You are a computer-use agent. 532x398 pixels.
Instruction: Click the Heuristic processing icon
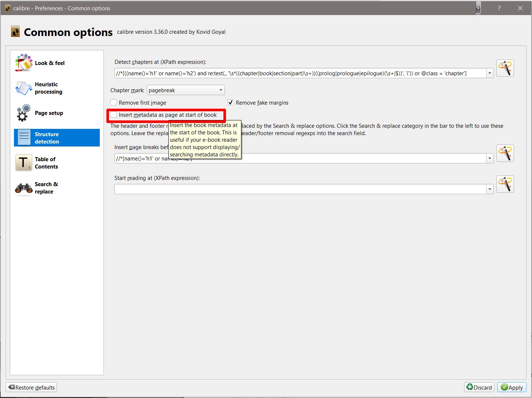24,88
